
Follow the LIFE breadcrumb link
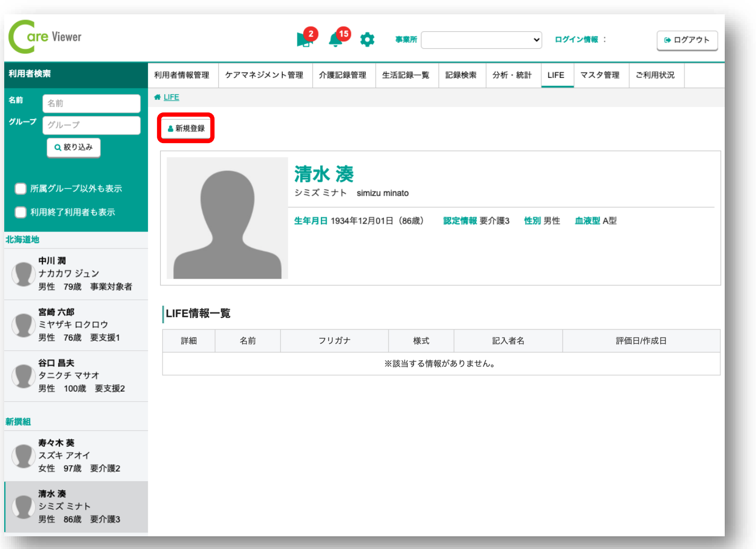pos(171,97)
